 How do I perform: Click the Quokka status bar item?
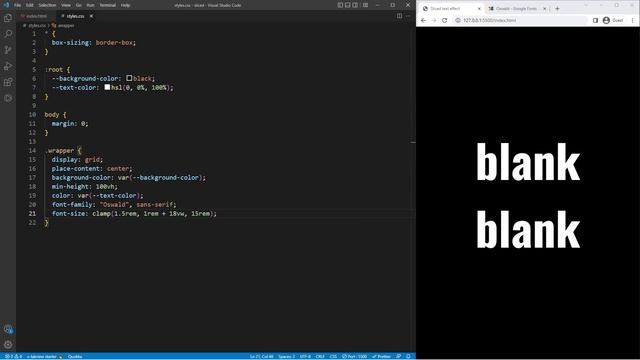(x=75, y=356)
